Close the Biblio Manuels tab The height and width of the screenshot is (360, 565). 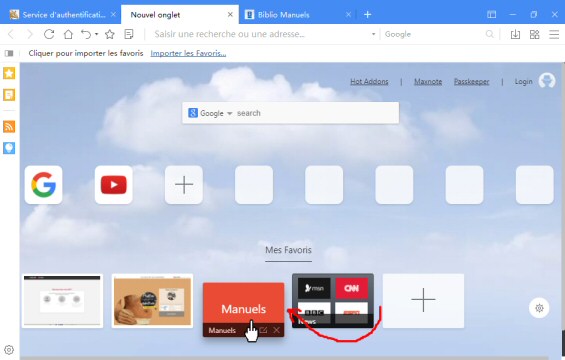click(348, 14)
